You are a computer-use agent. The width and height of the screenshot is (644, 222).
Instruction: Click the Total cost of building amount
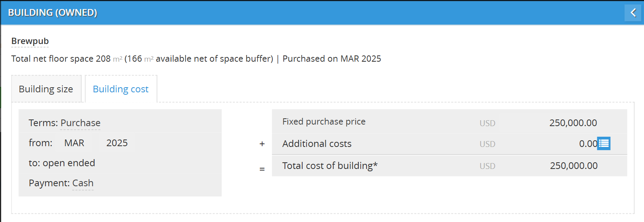click(x=573, y=166)
